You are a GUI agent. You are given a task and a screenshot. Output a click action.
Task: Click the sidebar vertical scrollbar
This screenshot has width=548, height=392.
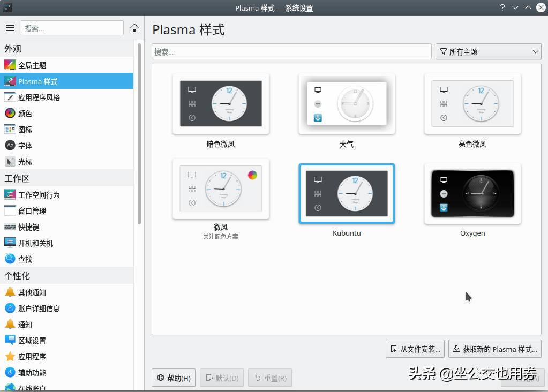[139, 134]
